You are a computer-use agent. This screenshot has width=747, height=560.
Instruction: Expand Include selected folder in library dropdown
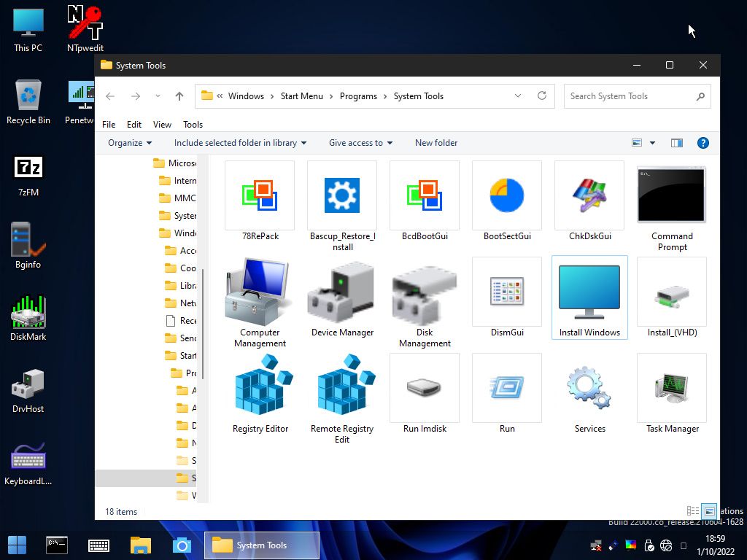pos(240,143)
